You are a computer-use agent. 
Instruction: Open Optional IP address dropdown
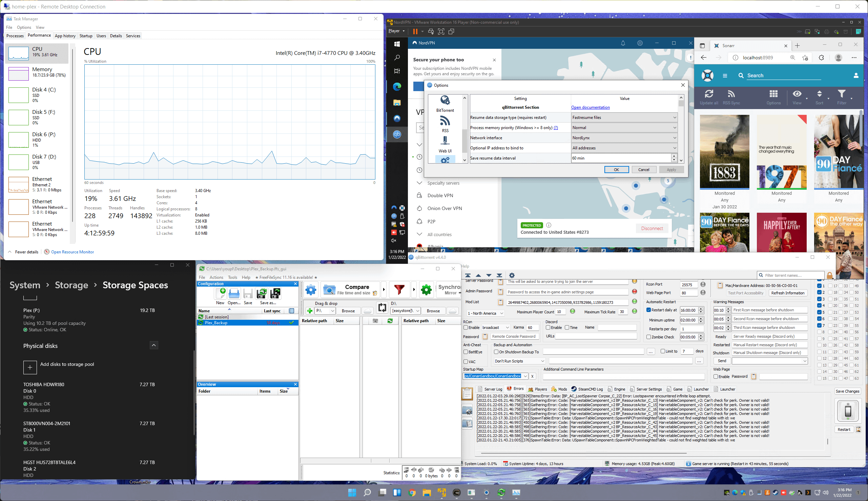tap(624, 148)
